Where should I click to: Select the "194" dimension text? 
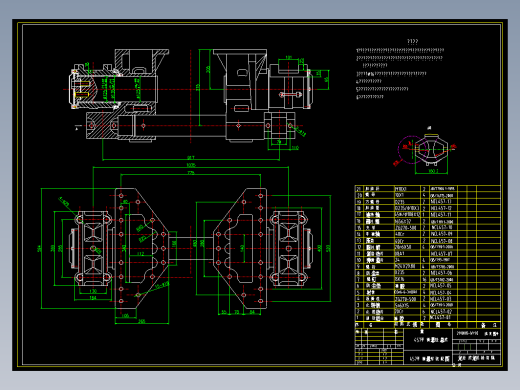click(93, 298)
